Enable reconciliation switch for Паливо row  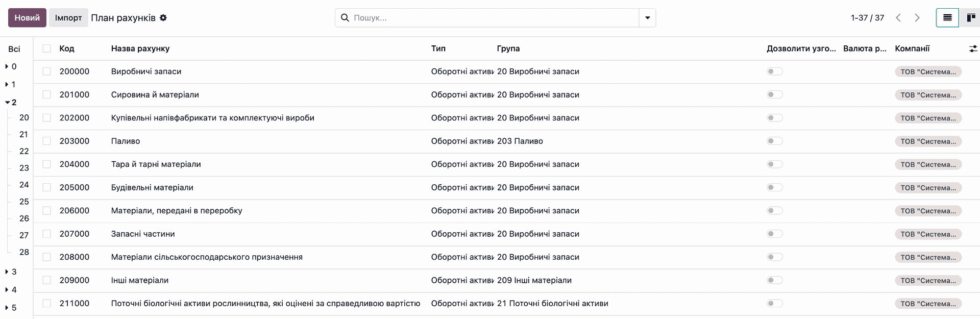pos(774,141)
